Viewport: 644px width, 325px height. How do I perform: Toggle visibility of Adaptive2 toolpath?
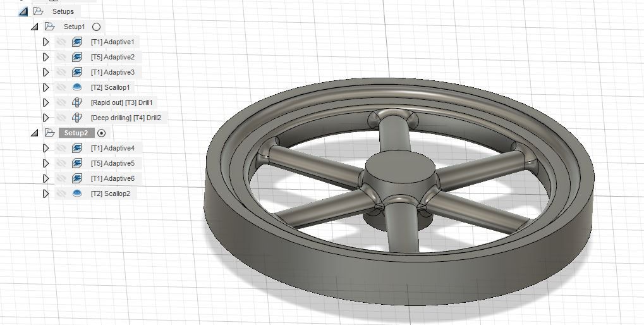pyautogui.click(x=61, y=57)
